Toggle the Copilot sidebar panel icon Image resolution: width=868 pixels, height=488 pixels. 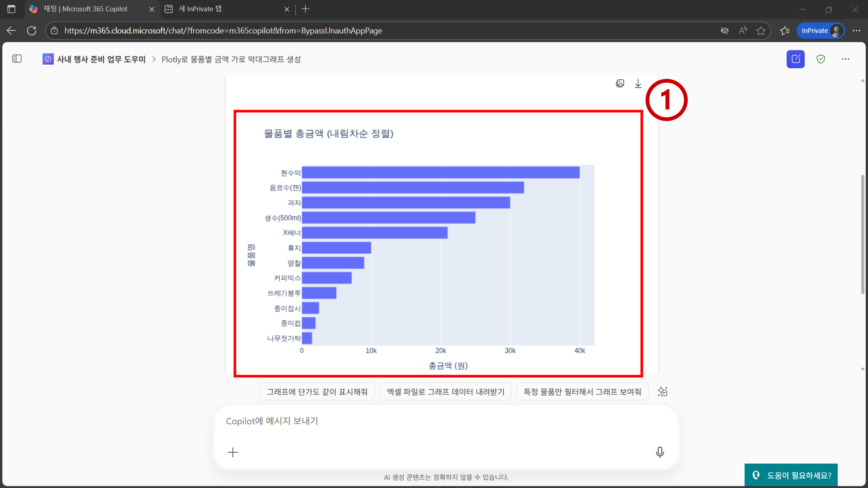(x=17, y=59)
